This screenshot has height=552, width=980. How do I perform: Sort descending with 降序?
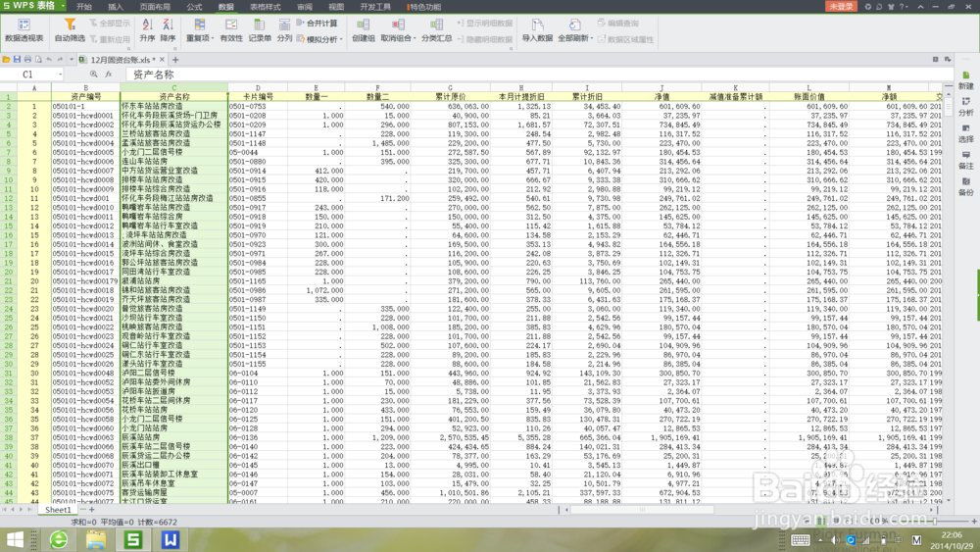(x=168, y=30)
